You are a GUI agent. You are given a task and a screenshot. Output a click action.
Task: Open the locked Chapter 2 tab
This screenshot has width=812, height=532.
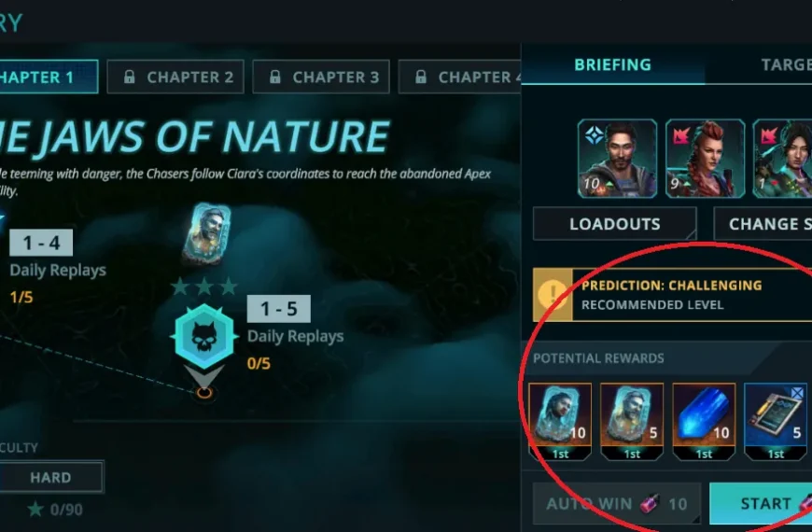[x=175, y=77]
